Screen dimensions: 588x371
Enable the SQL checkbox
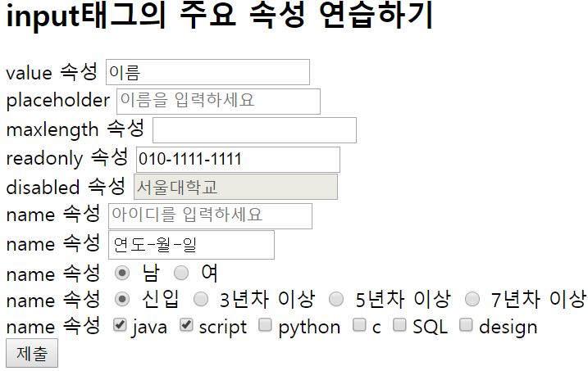tap(399, 325)
